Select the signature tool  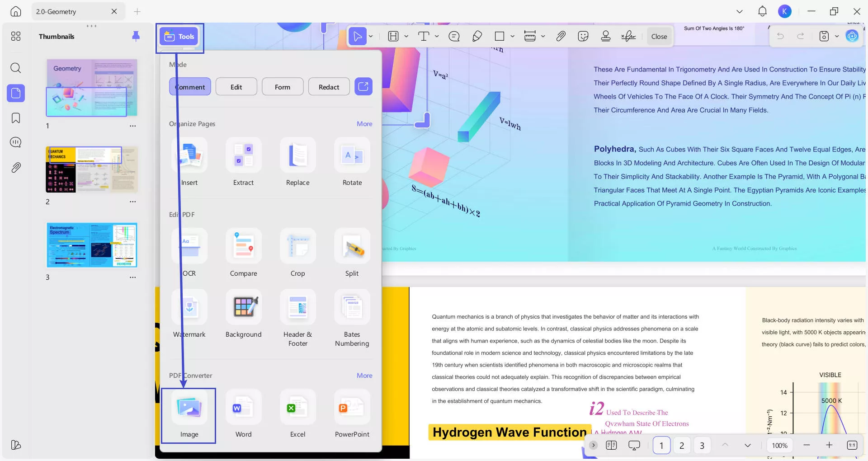[628, 36]
